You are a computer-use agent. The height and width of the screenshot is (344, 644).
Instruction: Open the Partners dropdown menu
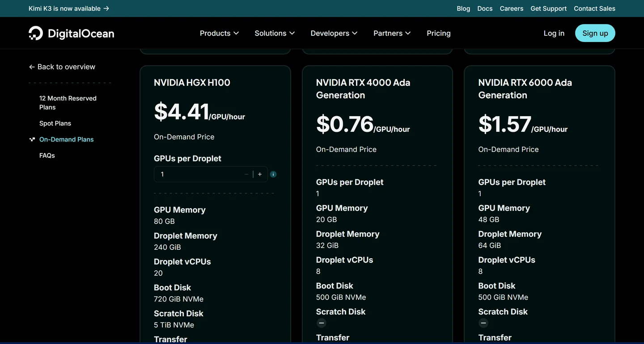(x=392, y=33)
